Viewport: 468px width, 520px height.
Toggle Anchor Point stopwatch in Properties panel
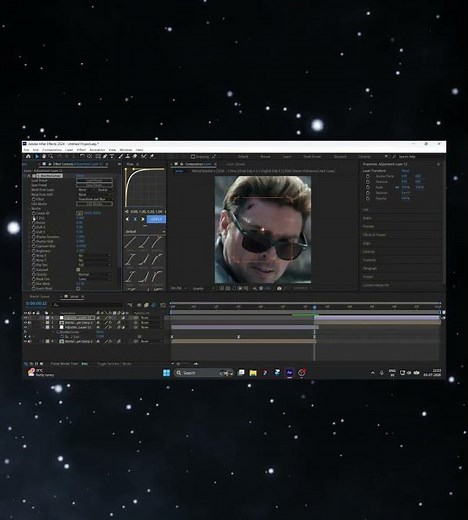368,176
